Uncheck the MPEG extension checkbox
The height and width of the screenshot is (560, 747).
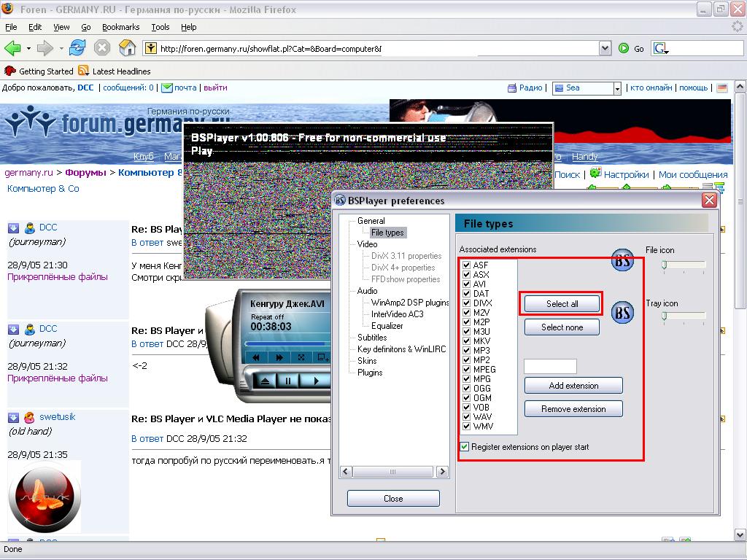(466, 370)
